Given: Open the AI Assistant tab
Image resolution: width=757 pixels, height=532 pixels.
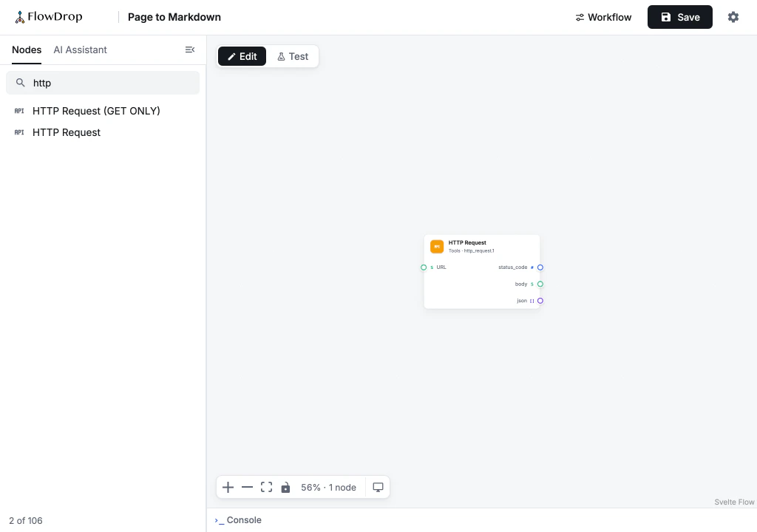Looking at the screenshot, I should (80, 50).
